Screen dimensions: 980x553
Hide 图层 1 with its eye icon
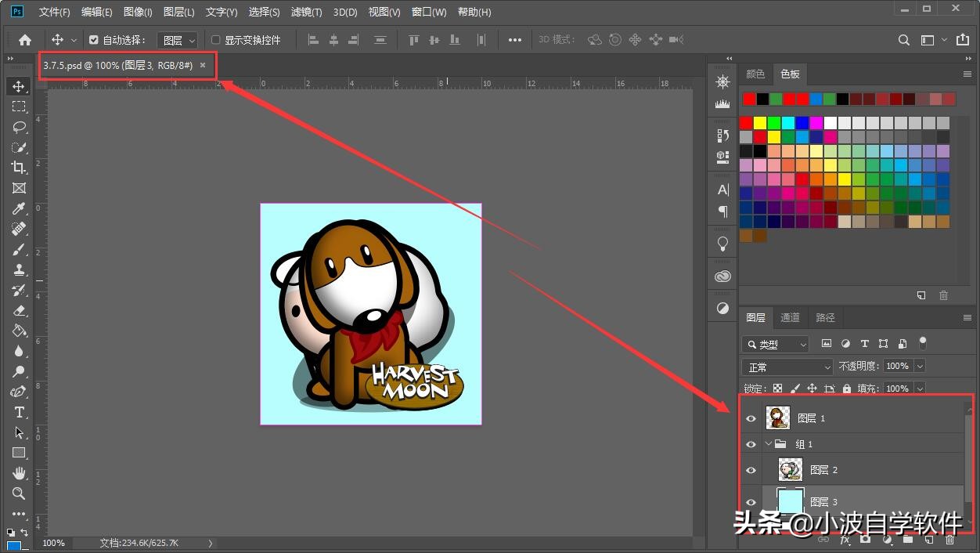pyautogui.click(x=751, y=418)
